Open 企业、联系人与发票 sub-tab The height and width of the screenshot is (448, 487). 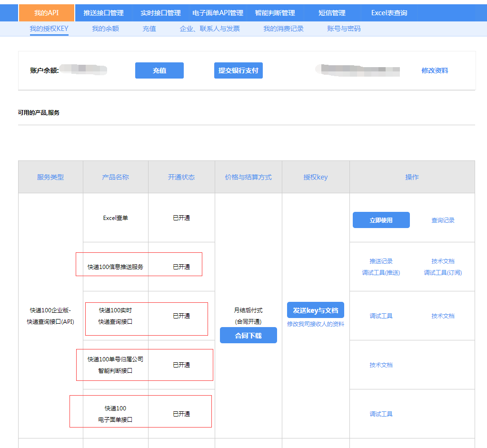[209, 29]
